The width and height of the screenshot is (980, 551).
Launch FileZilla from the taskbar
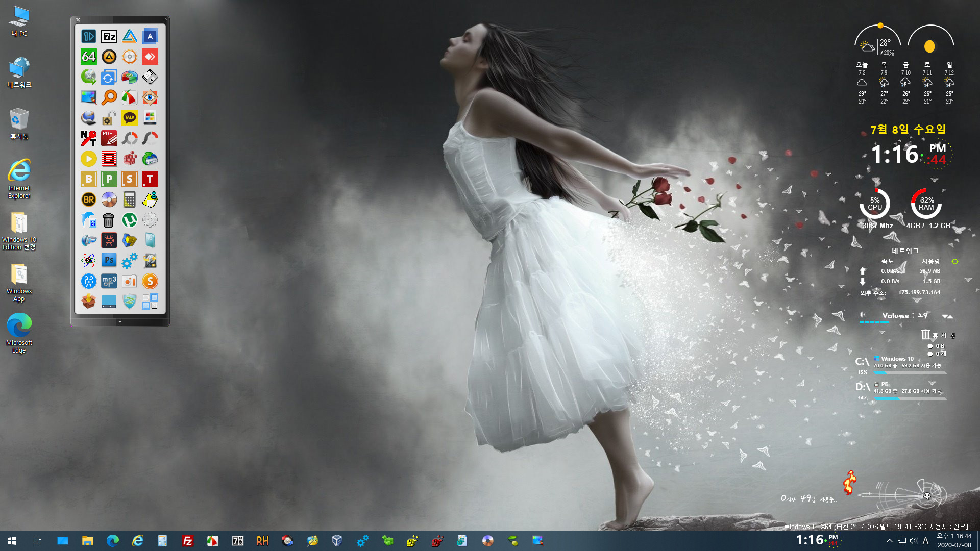pos(187,541)
